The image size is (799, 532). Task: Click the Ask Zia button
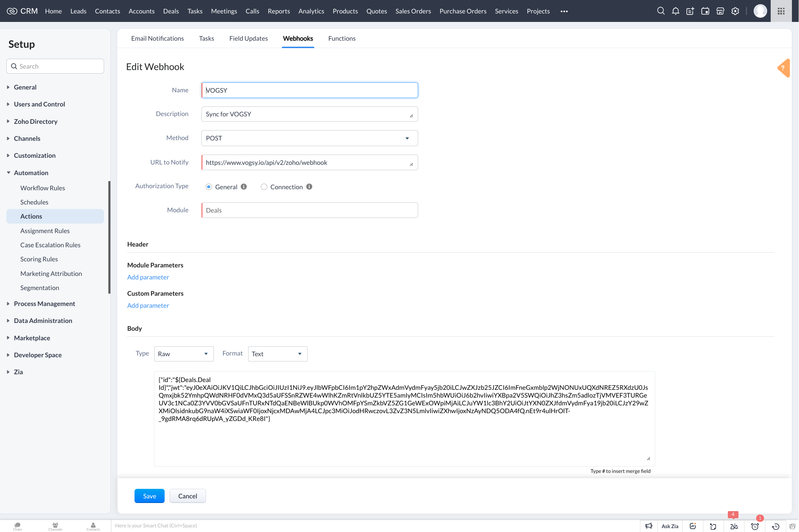670,526
